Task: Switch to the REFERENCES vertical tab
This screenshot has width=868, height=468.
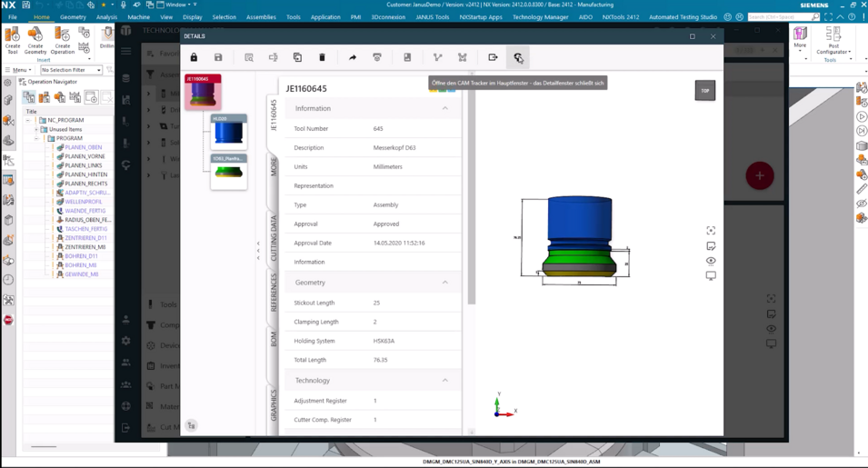Action: 274,293
